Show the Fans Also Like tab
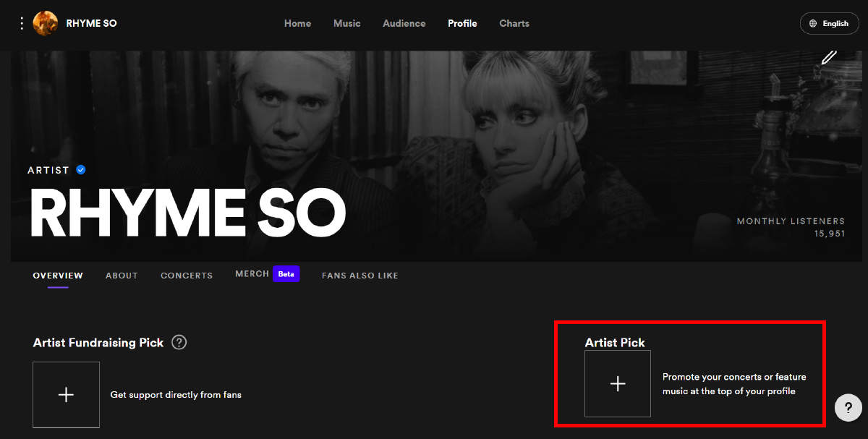Viewport: 868px width, 439px height. tap(359, 276)
